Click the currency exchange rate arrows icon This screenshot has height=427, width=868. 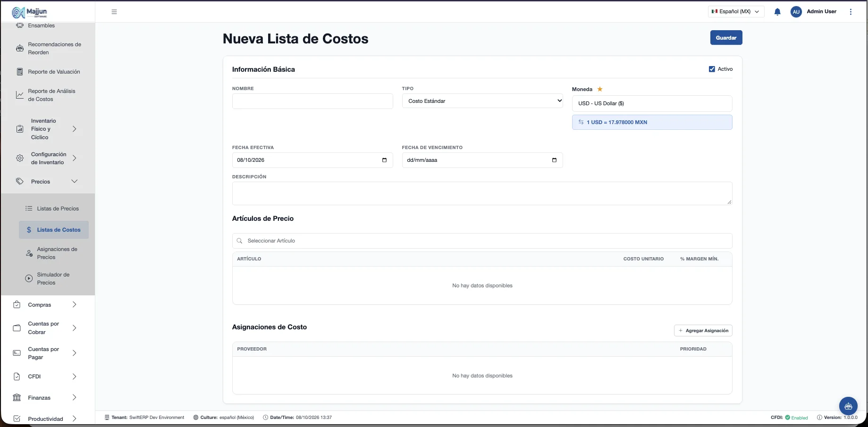[581, 122]
